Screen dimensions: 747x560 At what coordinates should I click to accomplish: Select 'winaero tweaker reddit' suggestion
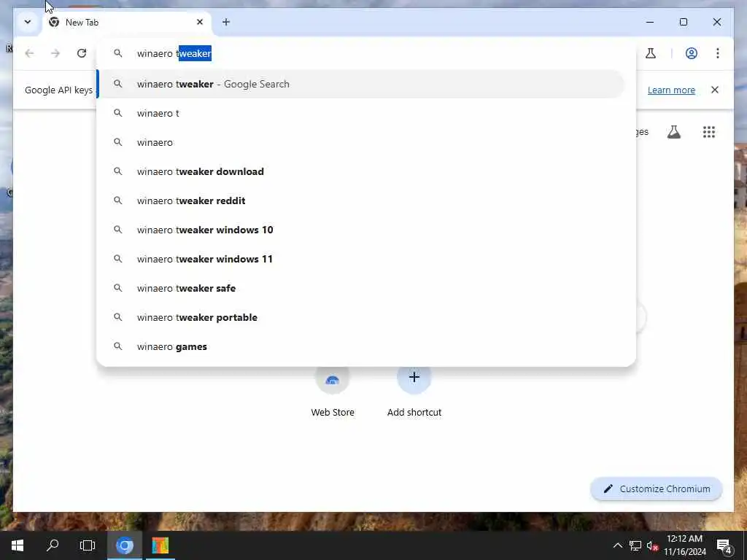point(361,201)
